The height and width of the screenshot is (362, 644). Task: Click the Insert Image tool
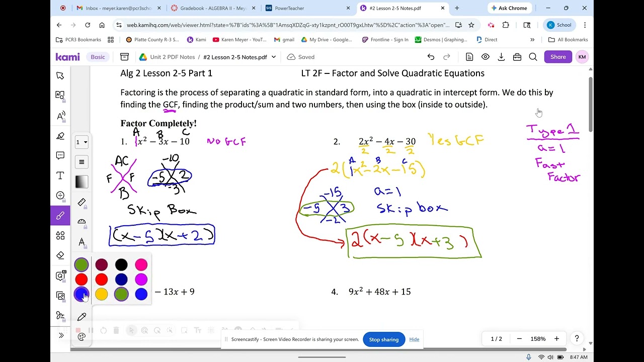(x=60, y=296)
